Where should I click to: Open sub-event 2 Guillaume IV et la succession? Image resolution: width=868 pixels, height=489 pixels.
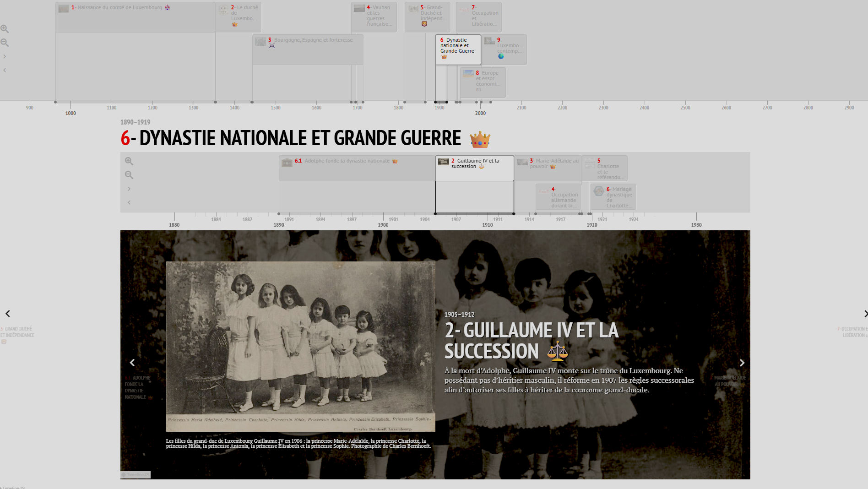(x=475, y=168)
